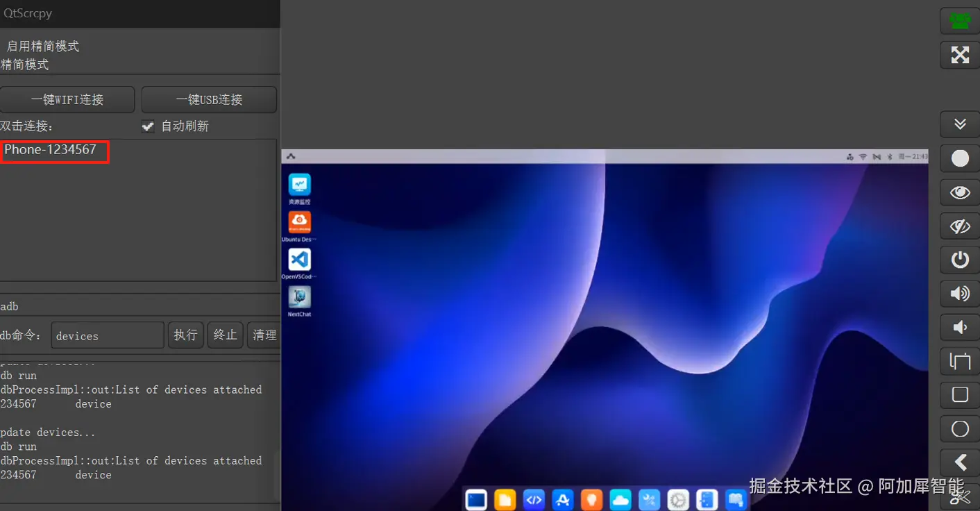Click the 启用精简模式 option label
This screenshot has height=511, width=980.
tap(43, 47)
